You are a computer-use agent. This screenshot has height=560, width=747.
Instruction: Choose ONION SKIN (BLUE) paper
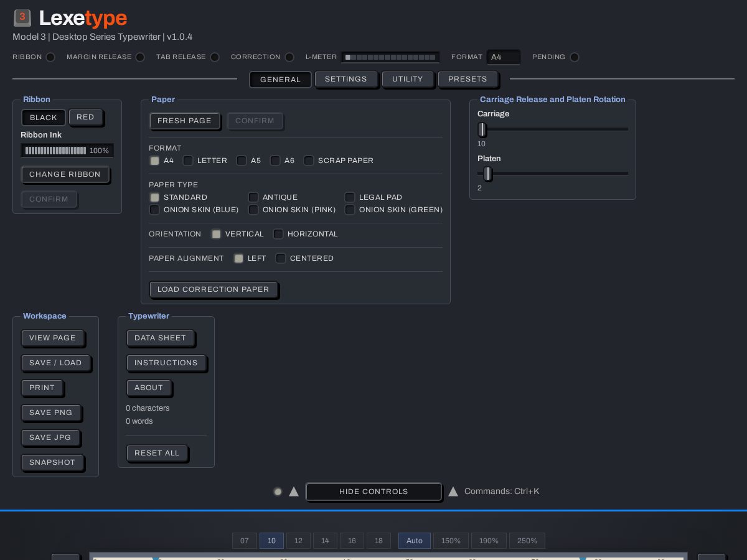154,210
